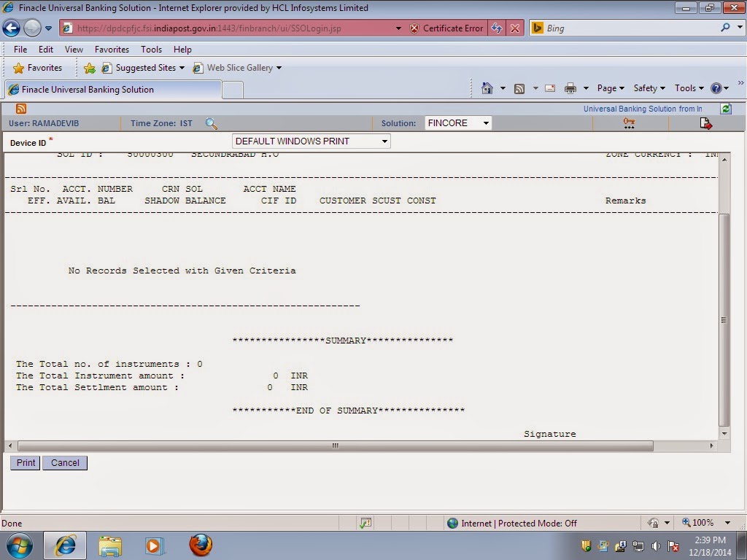The image size is (747, 560).
Task: Launch Firefox from the taskbar
Action: point(199,545)
